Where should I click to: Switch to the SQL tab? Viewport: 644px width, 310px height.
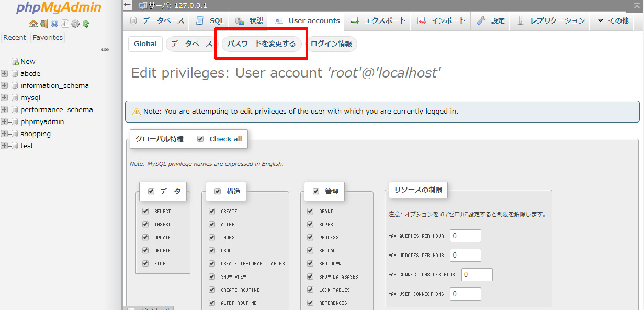pos(210,21)
